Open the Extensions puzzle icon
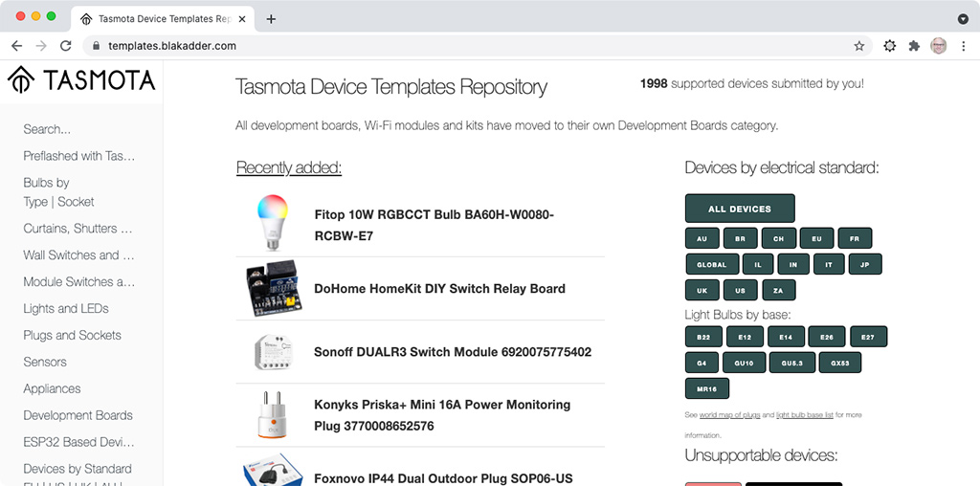 [914, 46]
